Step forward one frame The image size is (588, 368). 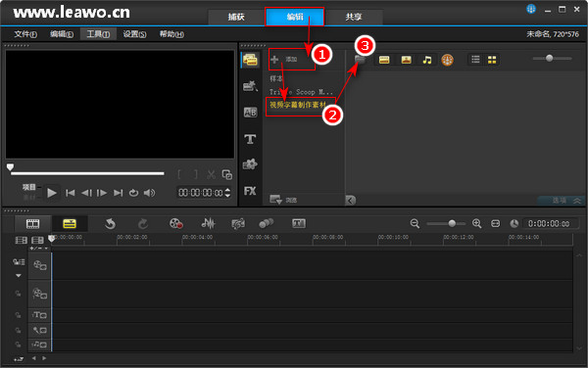102,193
